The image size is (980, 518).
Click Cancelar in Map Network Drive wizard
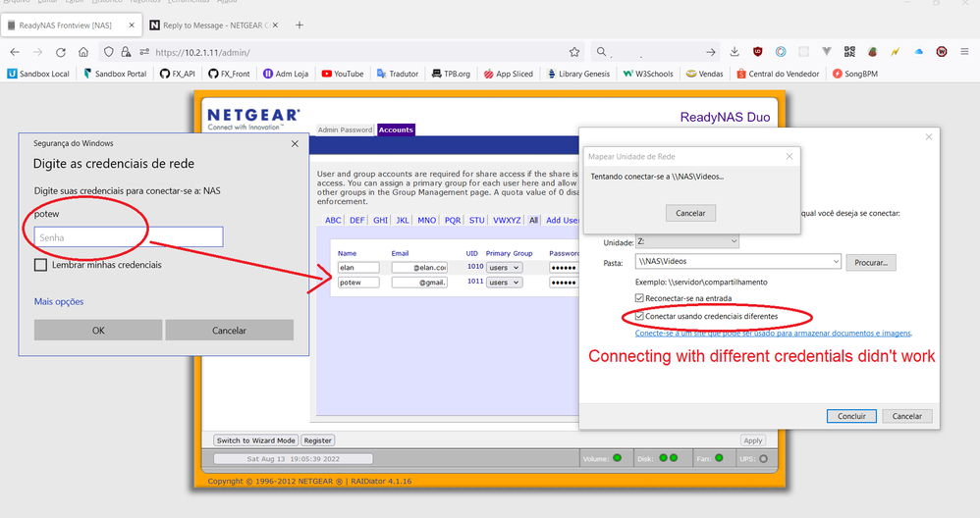[x=907, y=416]
